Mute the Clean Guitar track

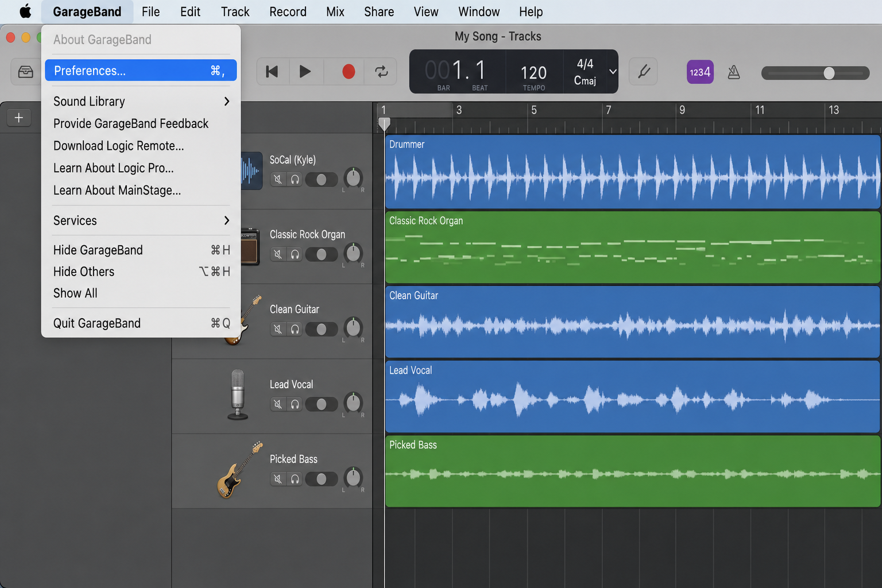point(278,329)
